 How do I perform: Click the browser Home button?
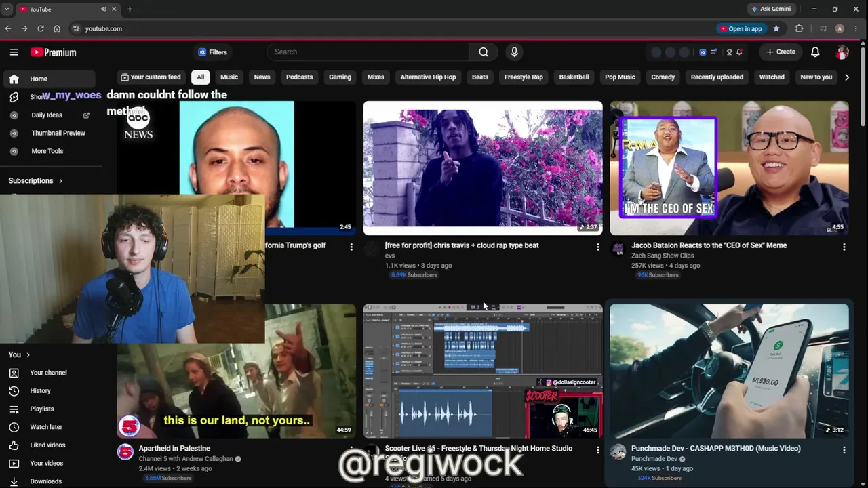(57, 28)
